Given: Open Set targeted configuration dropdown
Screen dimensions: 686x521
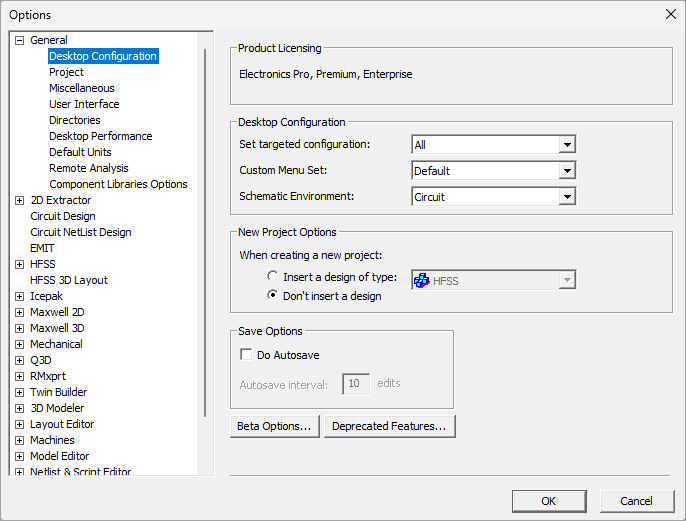Looking at the screenshot, I should pos(567,145).
